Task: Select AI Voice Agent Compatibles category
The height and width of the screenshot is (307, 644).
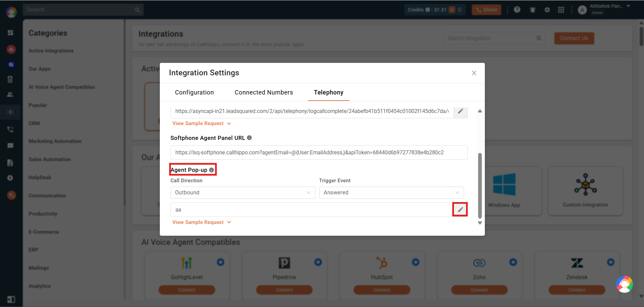Action: 62,87
